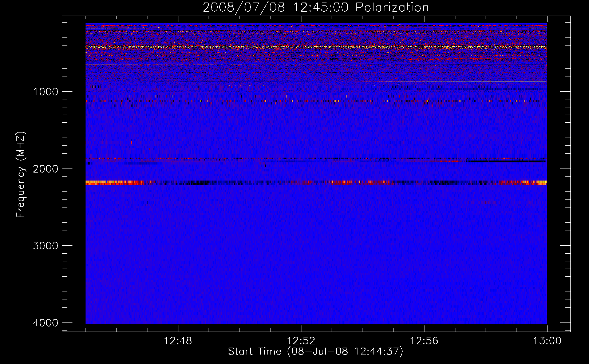Click the '3000' frequency tick label

46,246
